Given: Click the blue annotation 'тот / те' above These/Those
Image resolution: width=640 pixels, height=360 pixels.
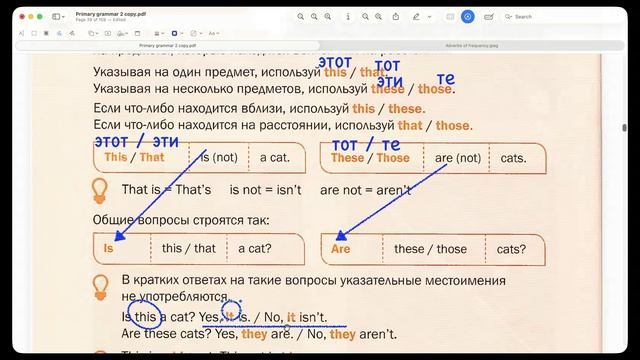Looking at the screenshot, I should [x=366, y=144].
